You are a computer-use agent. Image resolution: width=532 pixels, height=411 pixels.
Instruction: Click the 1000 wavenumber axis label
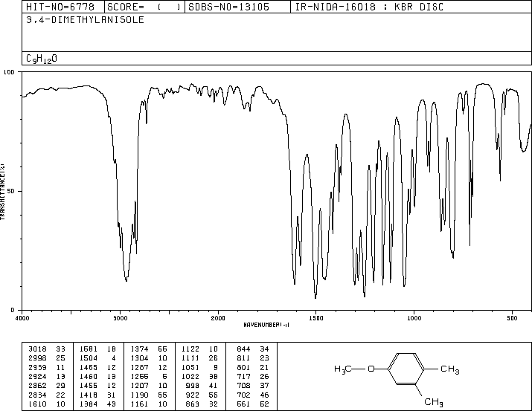(x=414, y=318)
